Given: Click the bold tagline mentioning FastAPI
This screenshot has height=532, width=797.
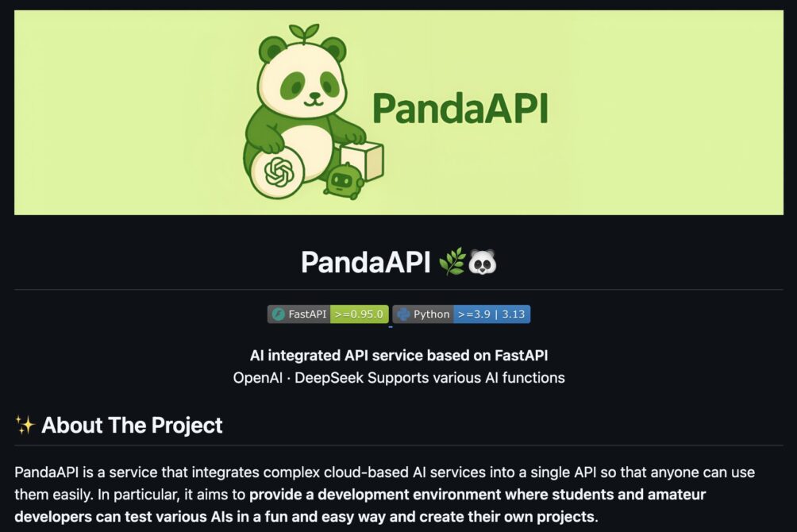Looking at the screenshot, I should point(399,356).
